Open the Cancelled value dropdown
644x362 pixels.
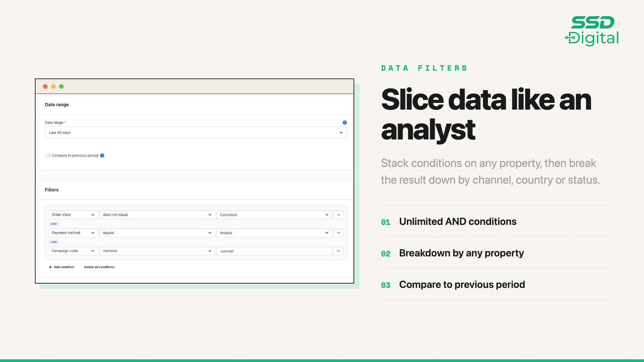tap(274, 215)
